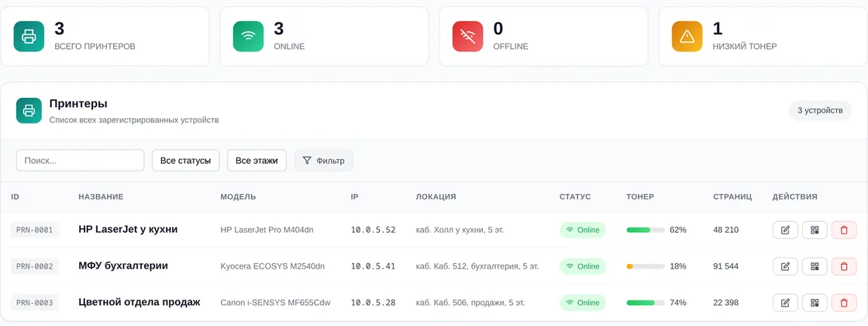
Task: Sort by the ID column header
Action: [15, 197]
